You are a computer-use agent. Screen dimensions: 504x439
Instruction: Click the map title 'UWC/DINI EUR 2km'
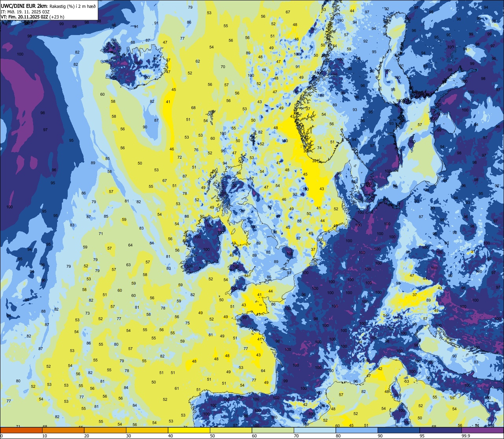(24, 6)
